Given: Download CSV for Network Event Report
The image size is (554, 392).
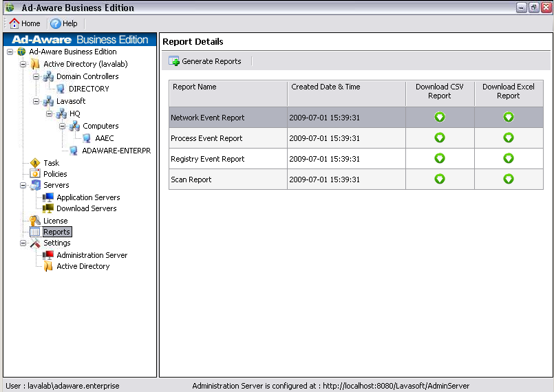Looking at the screenshot, I should point(440,117).
